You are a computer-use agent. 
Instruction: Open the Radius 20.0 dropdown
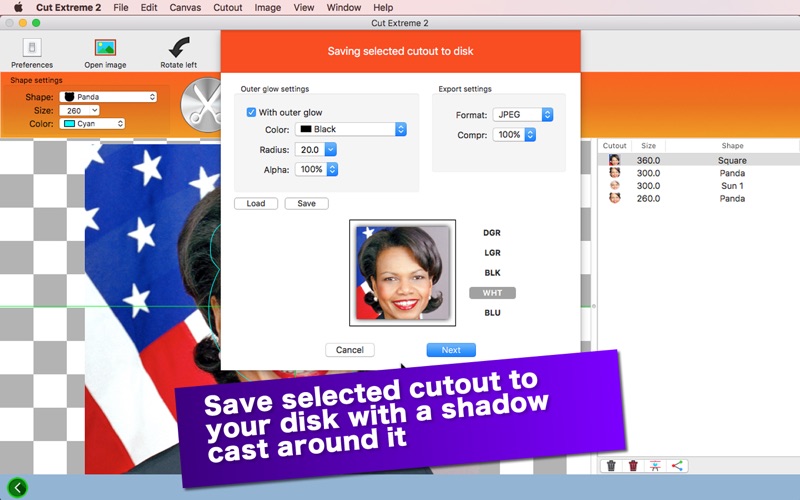[x=316, y=149]
